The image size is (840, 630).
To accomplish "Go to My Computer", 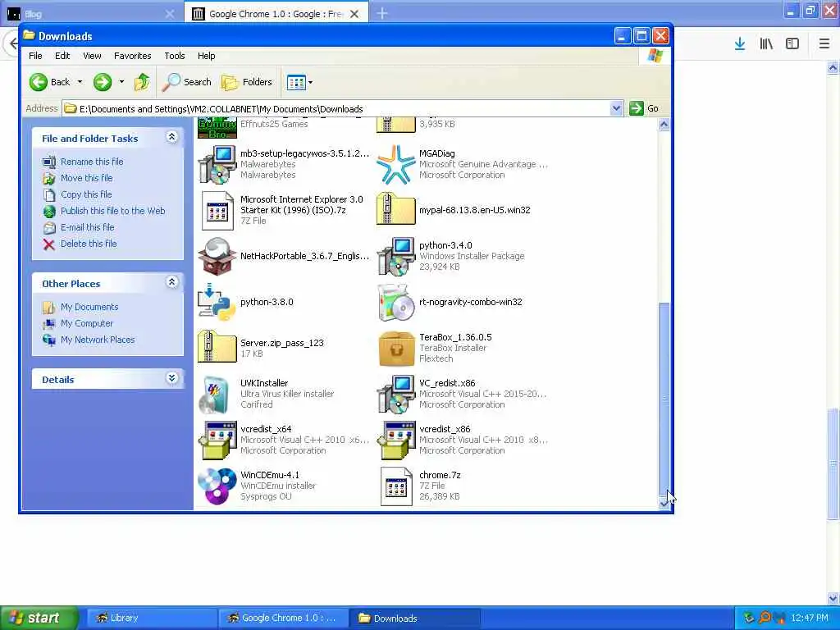I will pyautogui.click(x=87, y=323).
